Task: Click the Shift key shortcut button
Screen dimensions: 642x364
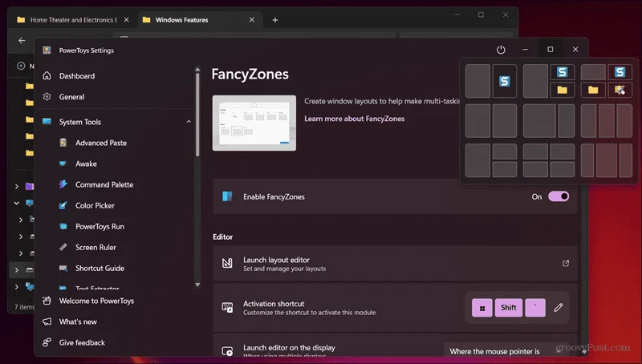Action: coord(509,308)
